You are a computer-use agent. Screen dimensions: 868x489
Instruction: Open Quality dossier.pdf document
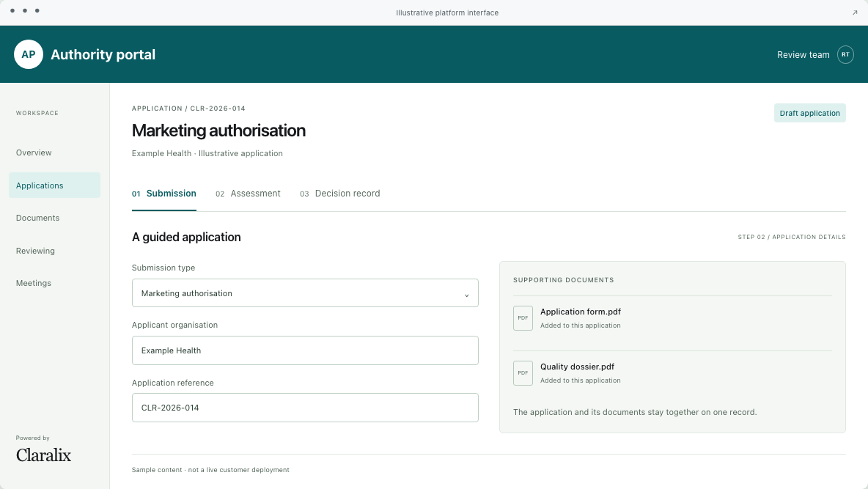pos(577,367)
